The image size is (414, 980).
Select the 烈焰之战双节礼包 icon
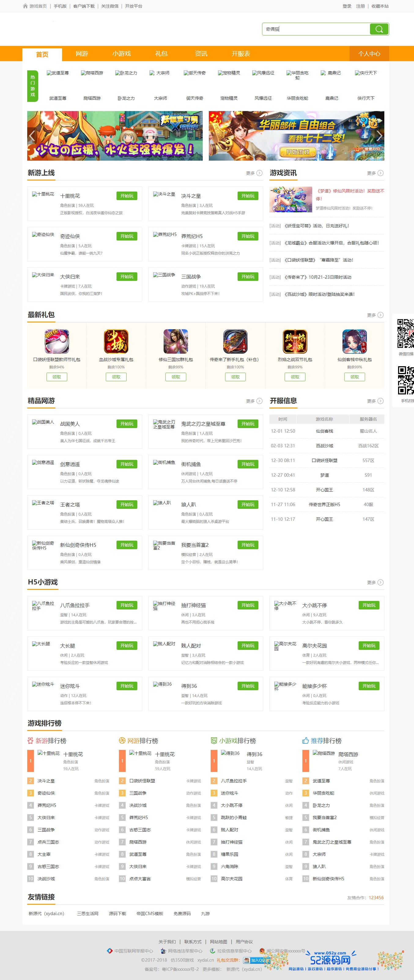(295, 341)
